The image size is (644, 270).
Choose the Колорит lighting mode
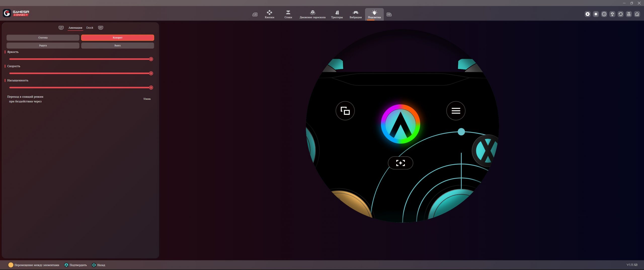[117, 38]
